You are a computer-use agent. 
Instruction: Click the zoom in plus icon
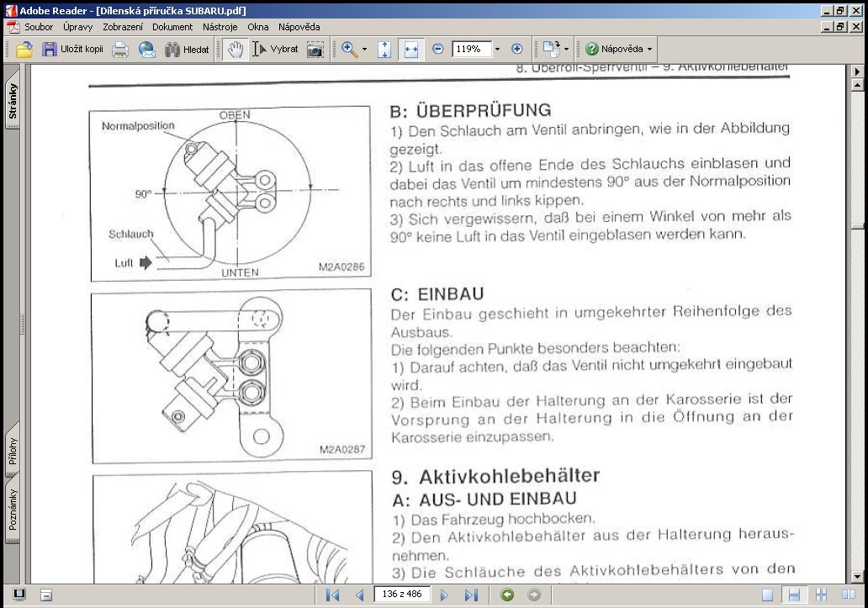(x=517, y=49)
